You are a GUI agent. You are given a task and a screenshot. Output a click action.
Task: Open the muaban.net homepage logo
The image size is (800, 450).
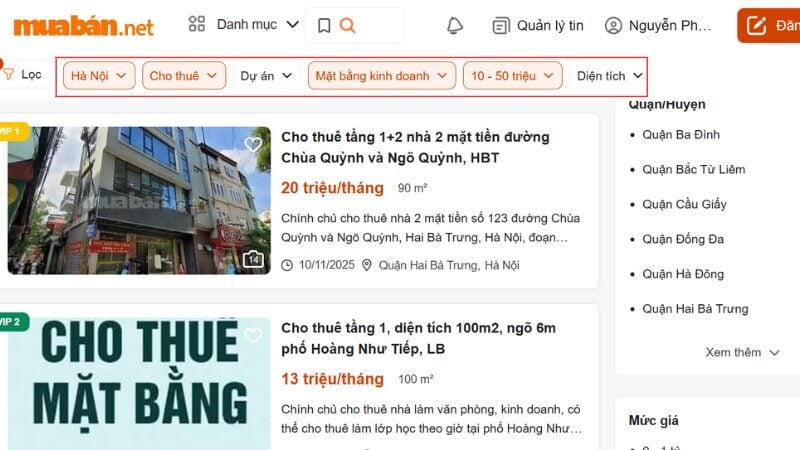(83, 26)
